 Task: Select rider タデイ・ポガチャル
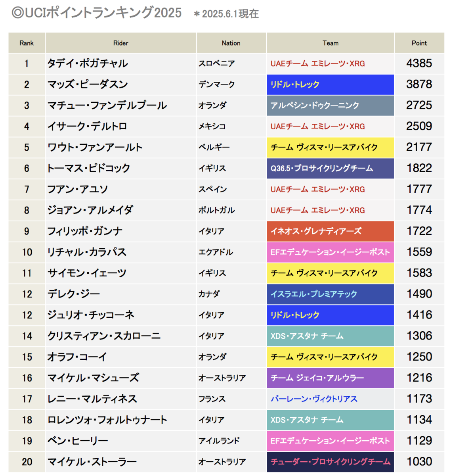(x=88, y=63)
